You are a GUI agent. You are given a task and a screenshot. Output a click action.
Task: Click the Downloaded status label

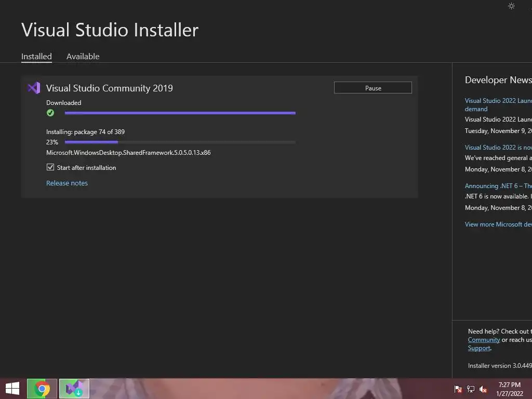coord(64,102)
